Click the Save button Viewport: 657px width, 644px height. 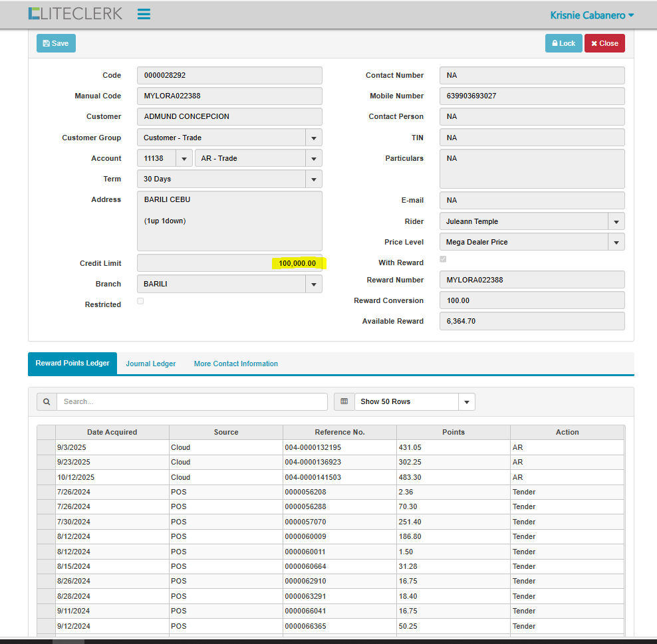point(56,43)
